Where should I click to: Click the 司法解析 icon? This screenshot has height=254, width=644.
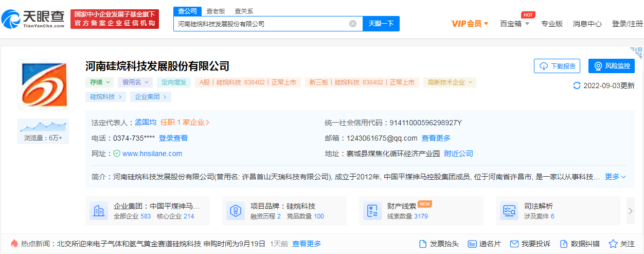[509, 210]
